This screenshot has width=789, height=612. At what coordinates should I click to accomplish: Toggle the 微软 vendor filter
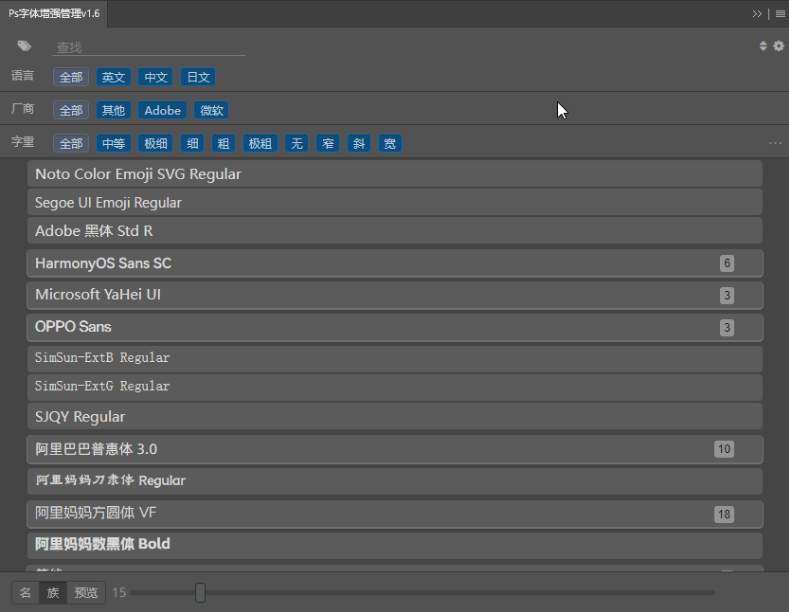coord(212,110)
